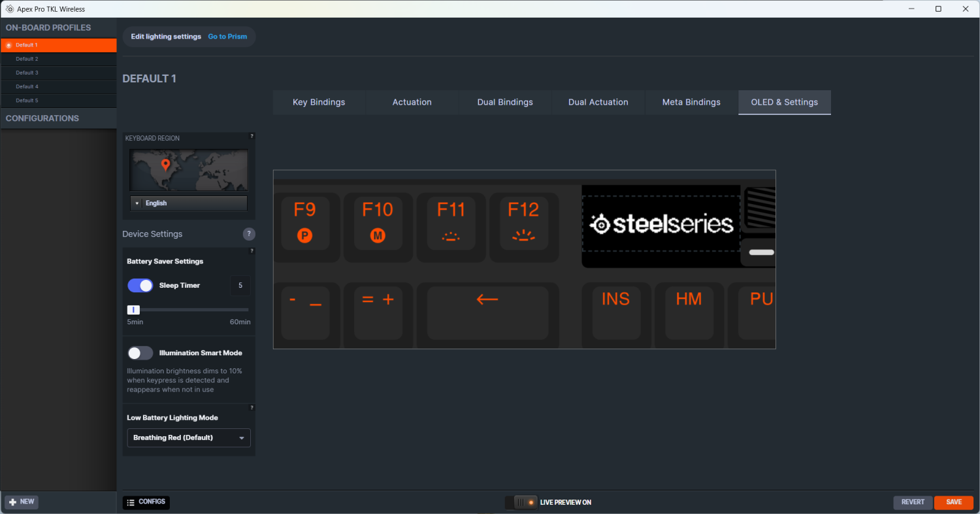Enable Illumination Smart Mode toggle
The width and height of the screenshot is (980, 514).
[x=140, y=353]
